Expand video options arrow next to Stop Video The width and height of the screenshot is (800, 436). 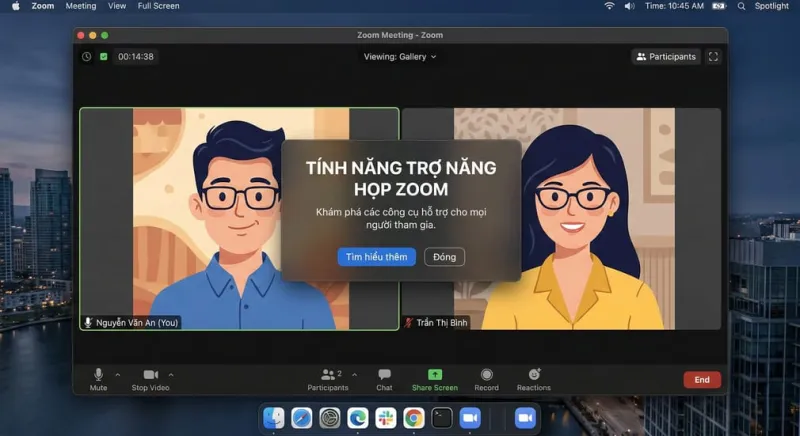point(171,375)
